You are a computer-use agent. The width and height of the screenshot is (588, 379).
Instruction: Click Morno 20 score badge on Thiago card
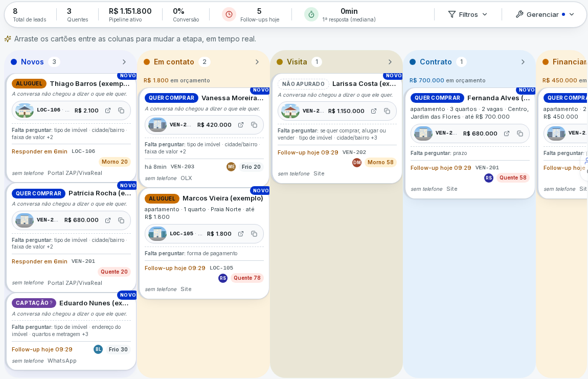coord(115,162)
